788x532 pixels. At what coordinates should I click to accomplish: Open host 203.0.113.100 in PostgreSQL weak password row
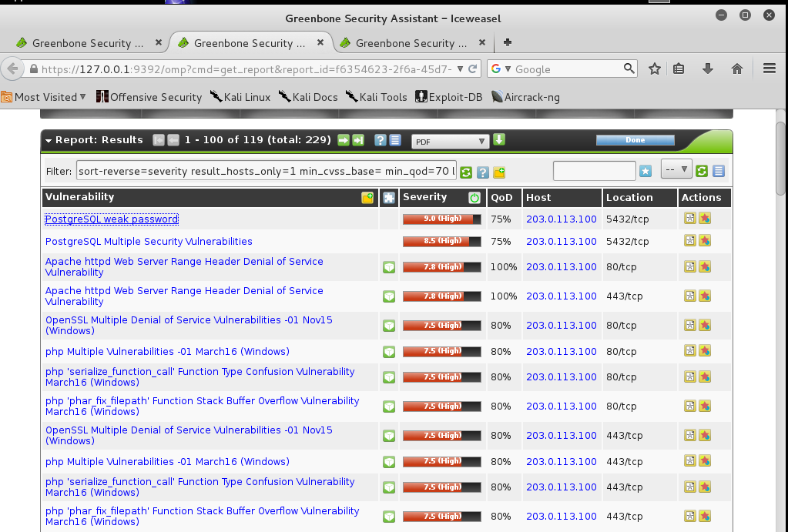pos(562,219)
